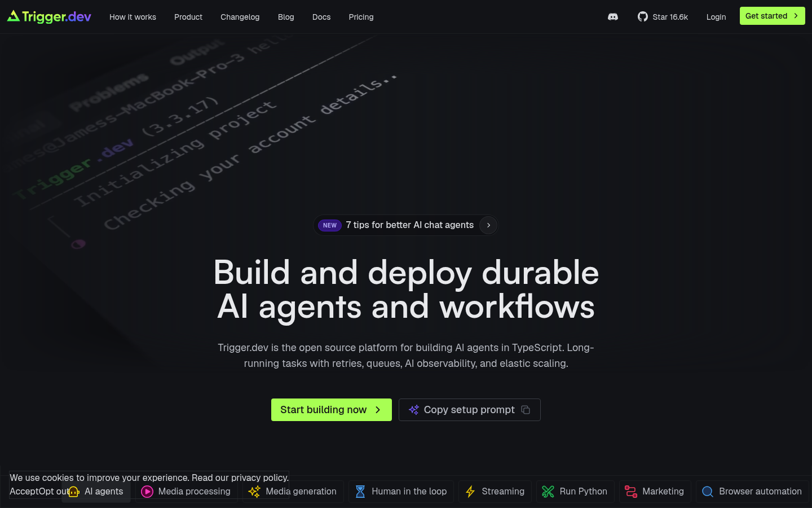Open the AI agents tab
This screenshot has height=508, width=812.
(96, 492)
